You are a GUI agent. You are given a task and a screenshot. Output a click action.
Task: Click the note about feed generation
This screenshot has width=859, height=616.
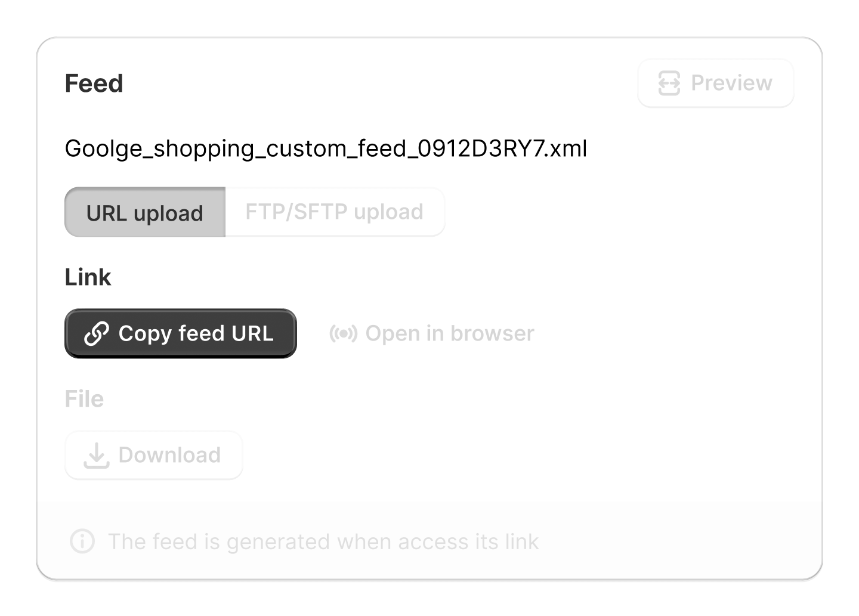(x=323, y=541)
